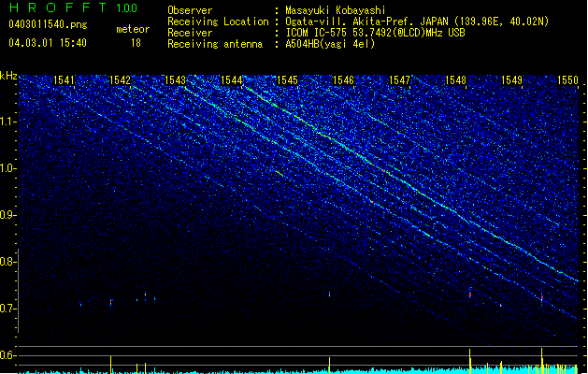Click the filename 0403011540.png

coord(48,24)
